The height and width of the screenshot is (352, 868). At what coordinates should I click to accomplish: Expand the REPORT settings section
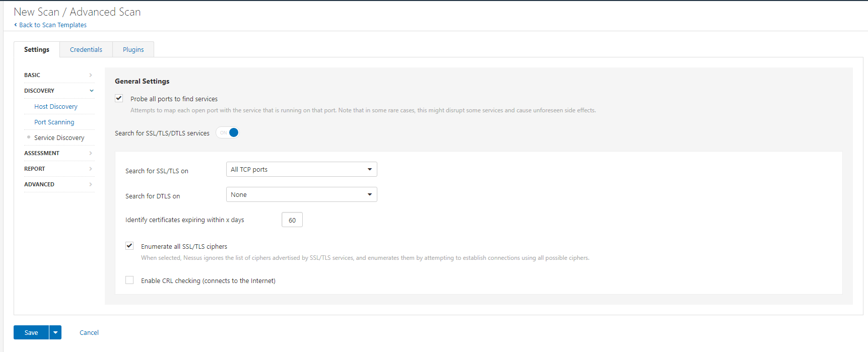tap(59, 169)
